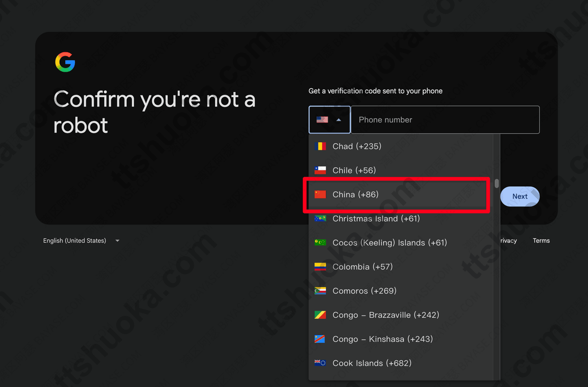This screenshot has height=387, width=588.
Task: Focus the Phone number field
Action: [x=445, y=120]
